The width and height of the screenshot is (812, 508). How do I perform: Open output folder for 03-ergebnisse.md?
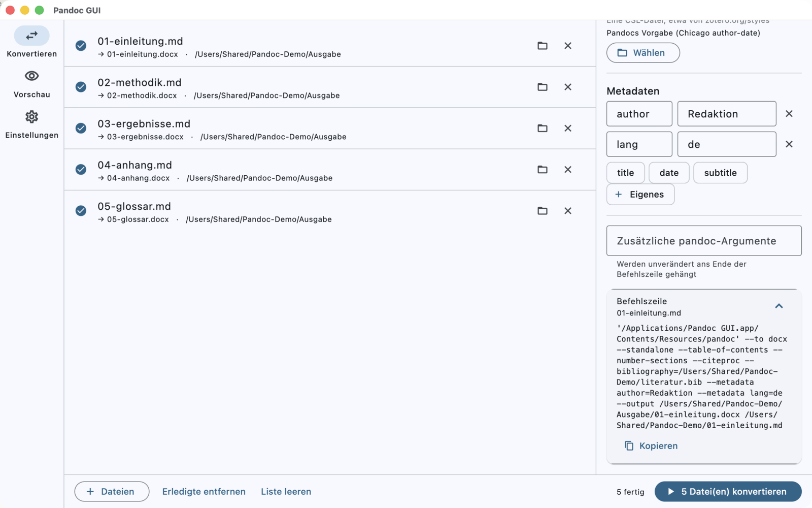coord(543,128)
